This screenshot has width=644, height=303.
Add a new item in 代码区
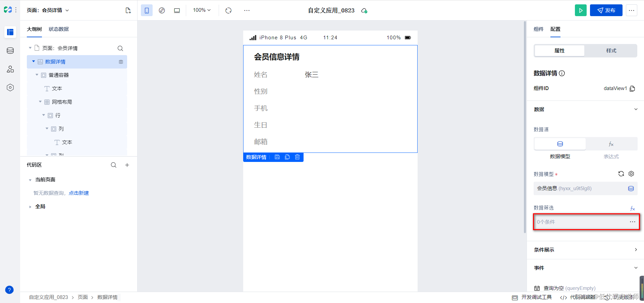127,165
